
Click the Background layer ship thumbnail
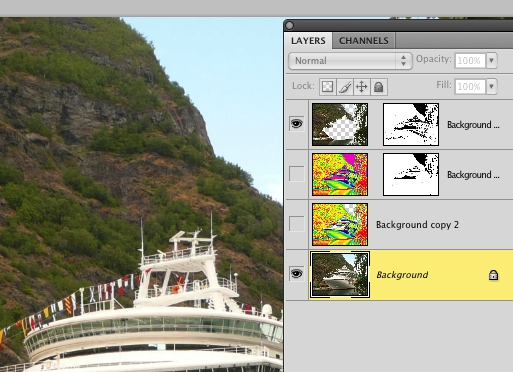pyautogui.click(x=340, y=274)
